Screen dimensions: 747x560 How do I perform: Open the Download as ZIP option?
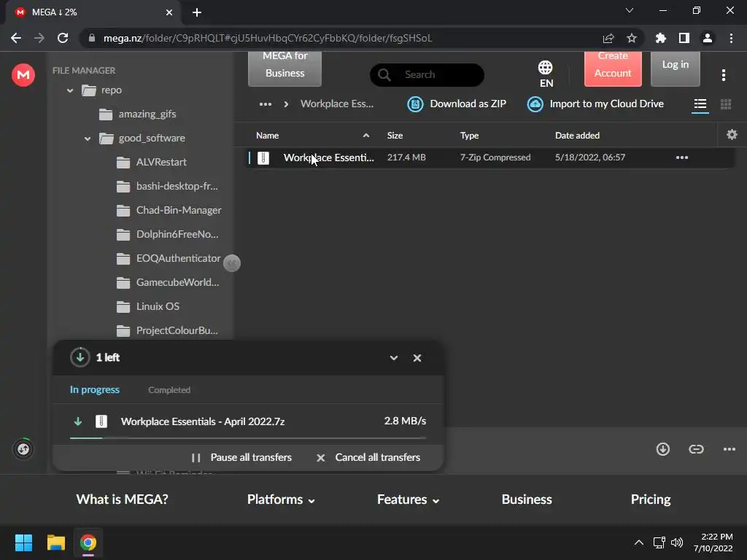tap(457, 104)
